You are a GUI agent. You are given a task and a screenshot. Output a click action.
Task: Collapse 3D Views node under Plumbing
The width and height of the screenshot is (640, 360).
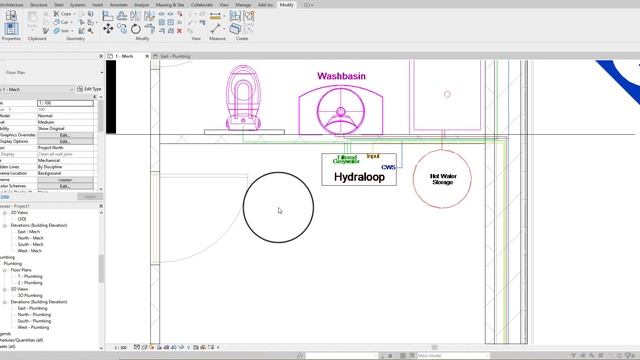[x=5, y=289]
